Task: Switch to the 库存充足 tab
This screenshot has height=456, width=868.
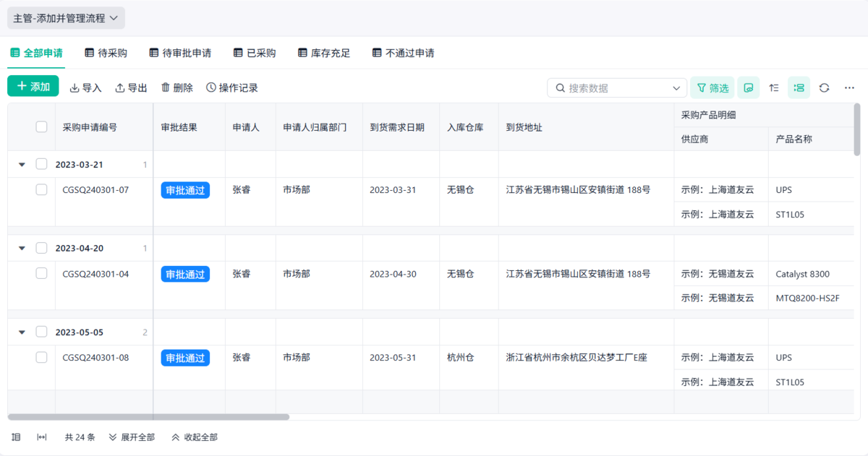Action: pyautogui.click(x=323, y=53)
